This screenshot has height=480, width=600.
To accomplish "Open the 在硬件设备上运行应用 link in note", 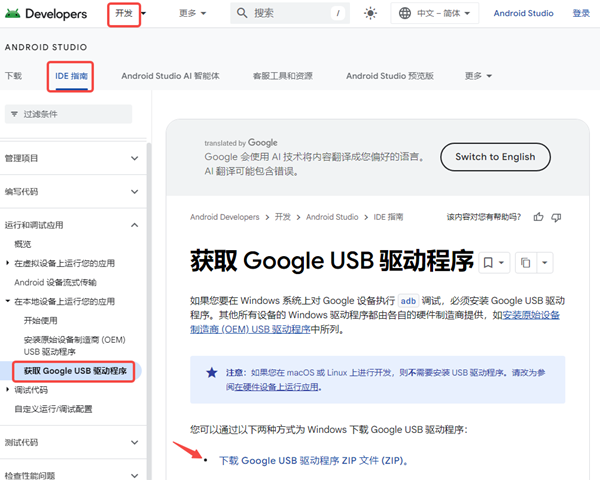I will [276, 387].
